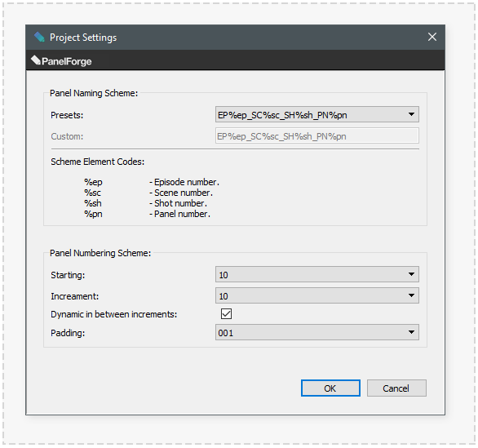Viewport: 478px width, 448px height.
Task: Click the PanelForge logo icon
Action: tap(36, 60)
